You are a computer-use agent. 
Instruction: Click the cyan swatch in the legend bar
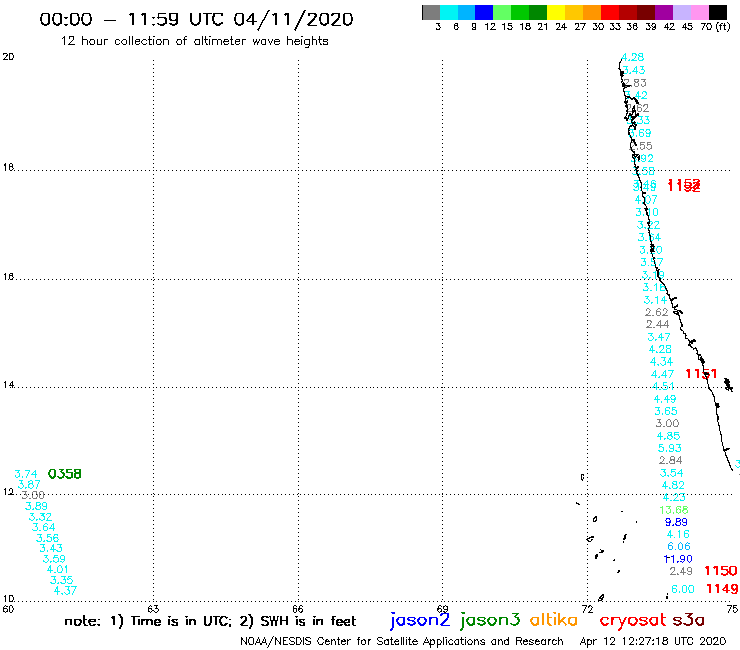[x=449, y=12]
